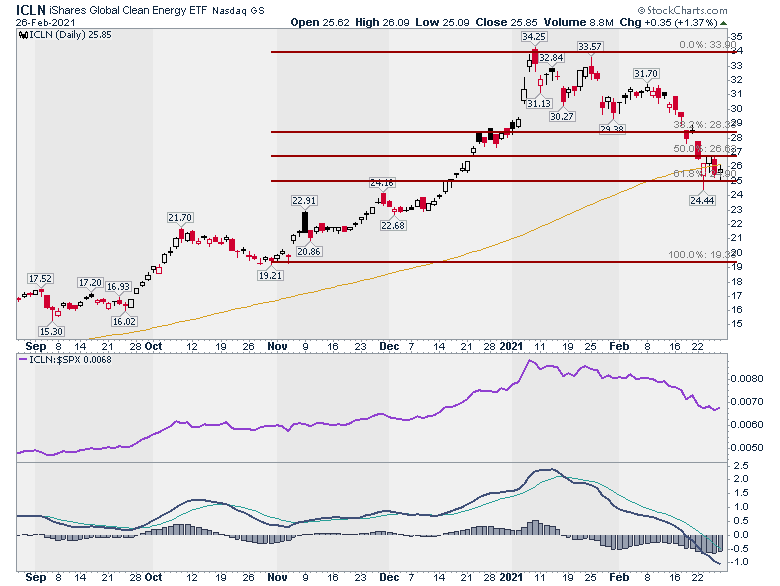
Task: Click the ICLN ticker symbol in title
Action: [30, 10]
